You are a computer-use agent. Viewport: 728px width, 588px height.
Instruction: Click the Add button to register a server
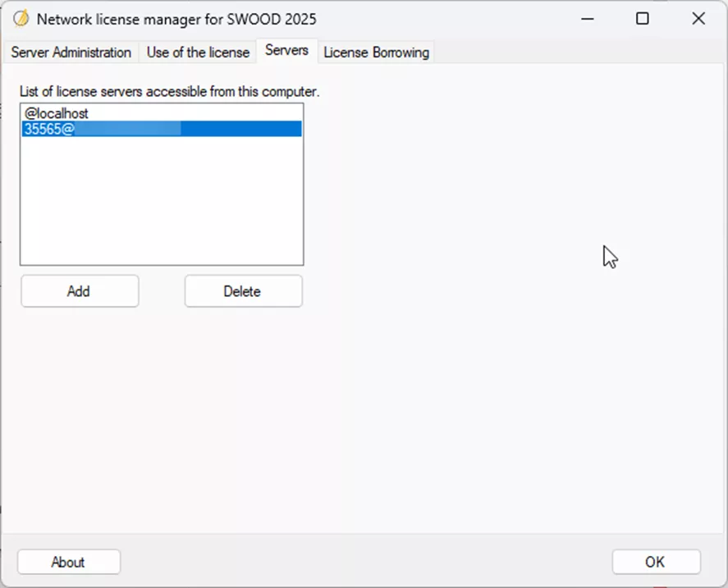[x=79, y=290]
